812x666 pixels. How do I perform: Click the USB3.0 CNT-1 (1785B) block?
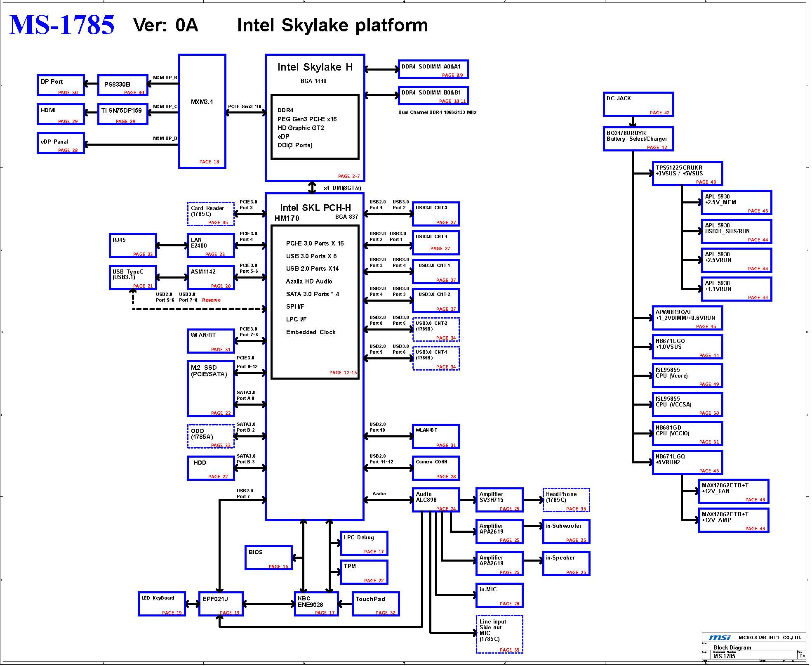436,358
